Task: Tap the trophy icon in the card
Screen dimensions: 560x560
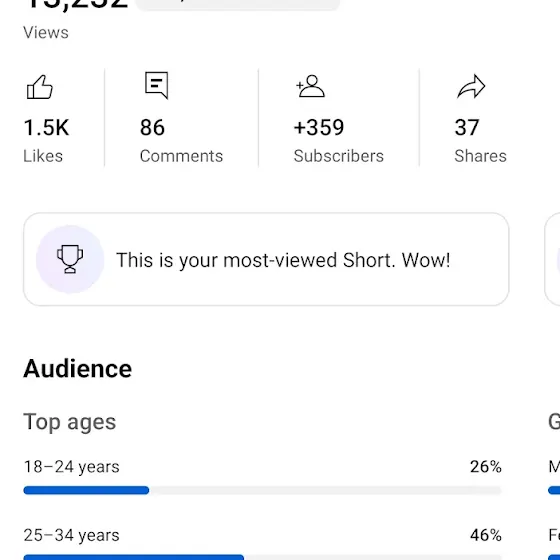Action: pos(70,259)
